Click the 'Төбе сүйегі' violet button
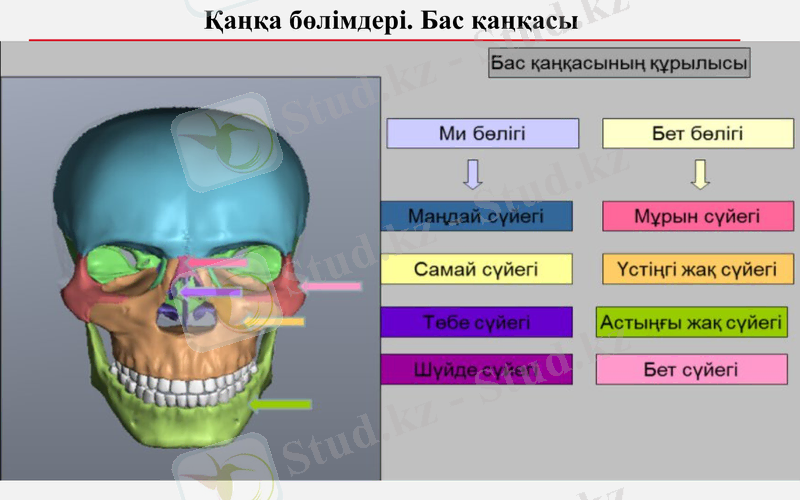The width and height of the screenshot is (800, 500). click(x=477, y=322)
